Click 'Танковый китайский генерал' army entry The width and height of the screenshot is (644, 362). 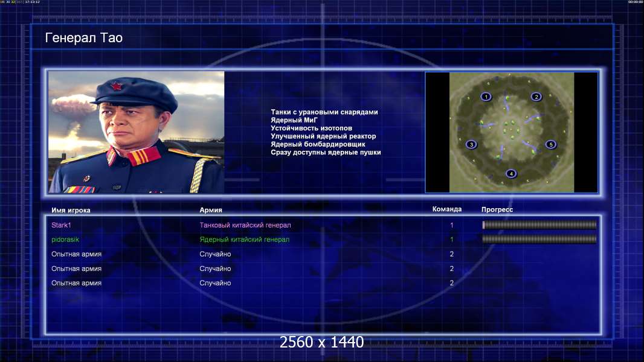245,225
